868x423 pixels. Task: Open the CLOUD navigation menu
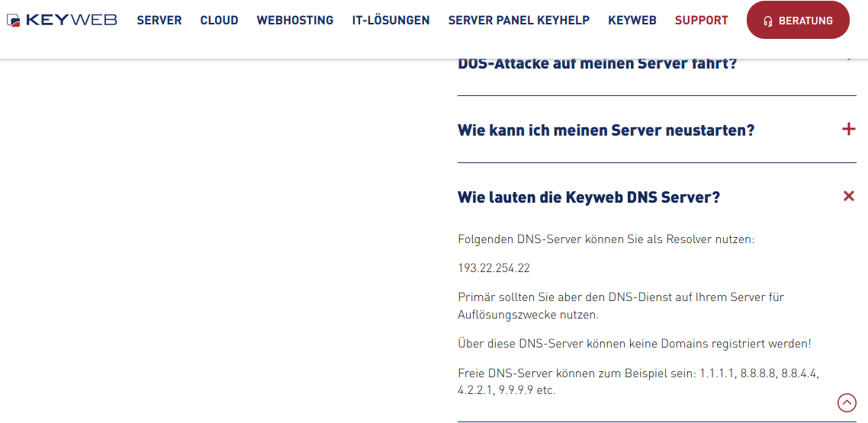click(219, 21)
